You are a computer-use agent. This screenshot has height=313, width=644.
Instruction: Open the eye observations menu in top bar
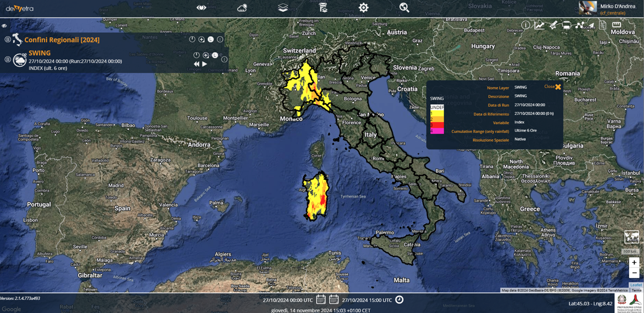pyautogui.click(x=201, y=7)
